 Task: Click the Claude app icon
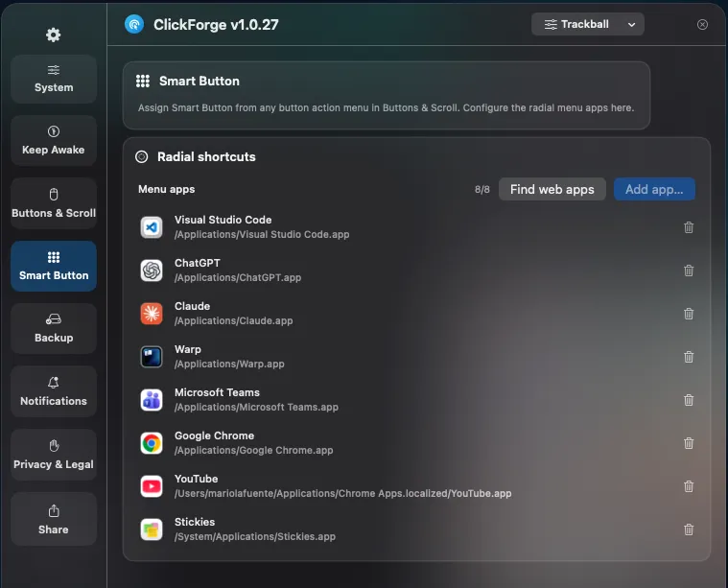152,314
